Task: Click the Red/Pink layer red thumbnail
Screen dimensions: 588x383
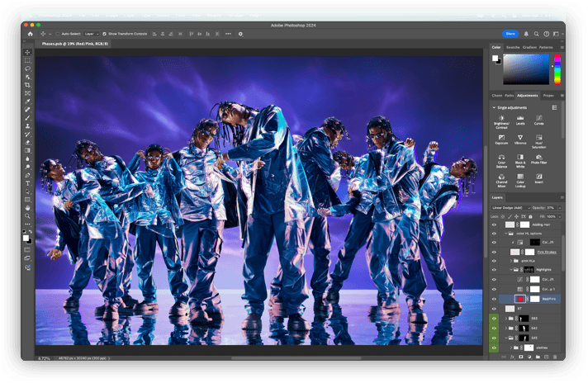Action: (x=519, y=298)
